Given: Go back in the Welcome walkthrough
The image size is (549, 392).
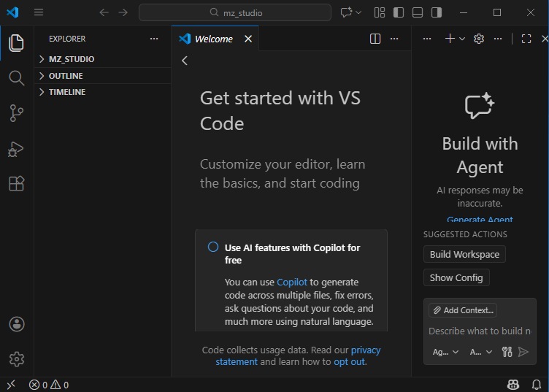Looking at the screenshot, I should [185, 61].
